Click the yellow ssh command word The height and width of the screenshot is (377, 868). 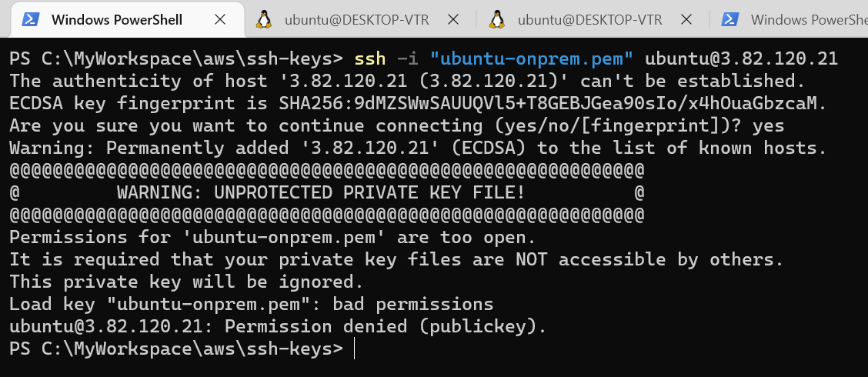370,58
